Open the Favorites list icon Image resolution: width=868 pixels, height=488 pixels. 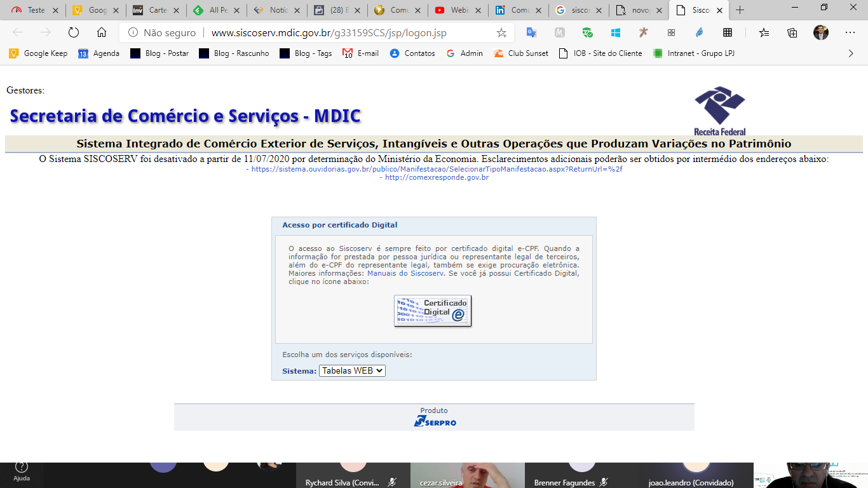pyautogui.click(x=764, y=33)
